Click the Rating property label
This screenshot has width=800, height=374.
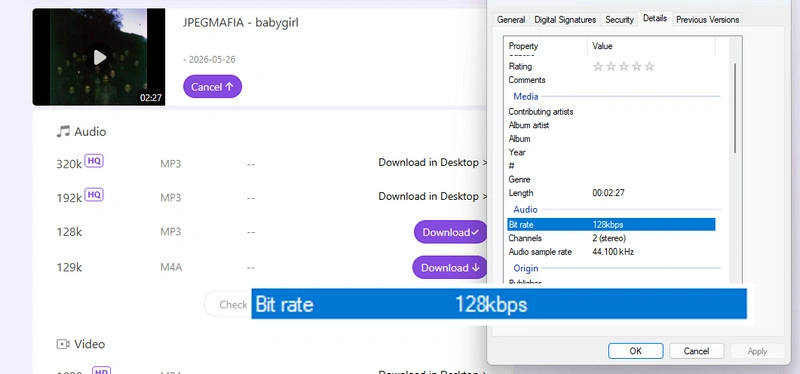(x=520, y=66)
